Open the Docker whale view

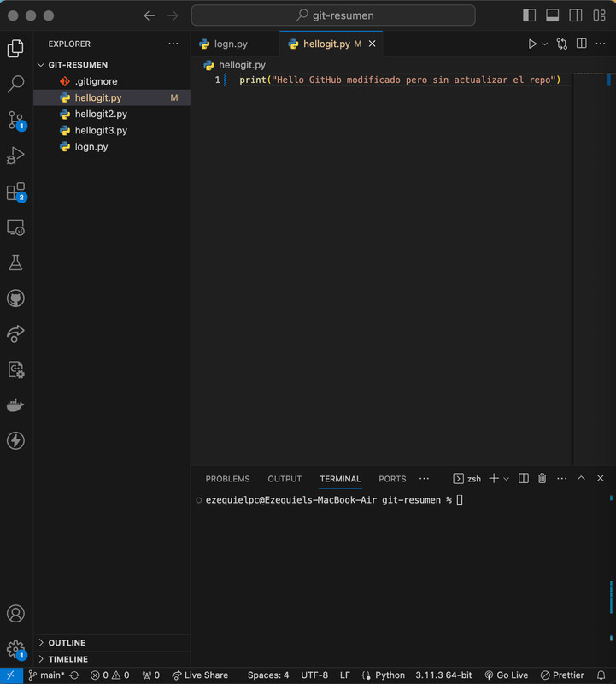(x=15, y=405)
